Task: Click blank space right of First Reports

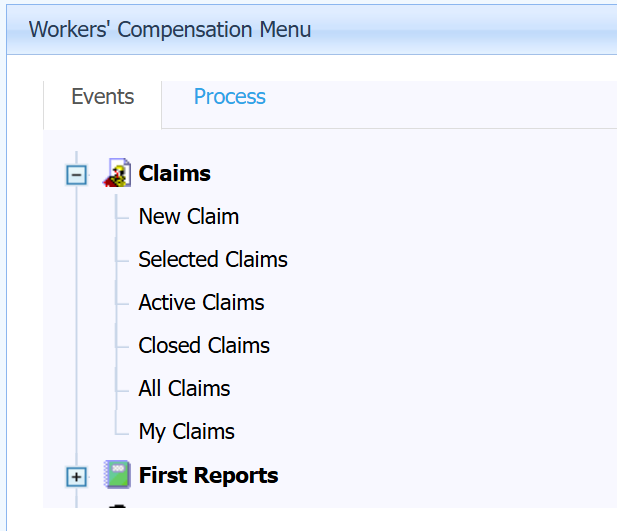Action: pos(450,475)
